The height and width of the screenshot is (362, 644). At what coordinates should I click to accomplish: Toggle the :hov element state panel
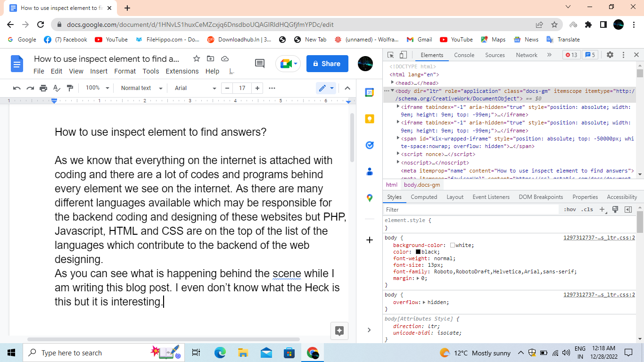570,210
